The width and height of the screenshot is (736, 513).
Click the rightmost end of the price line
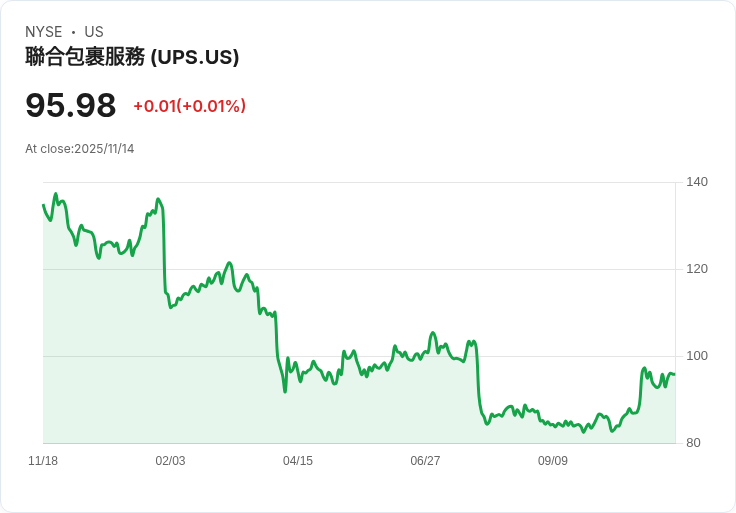coord(674,374)
